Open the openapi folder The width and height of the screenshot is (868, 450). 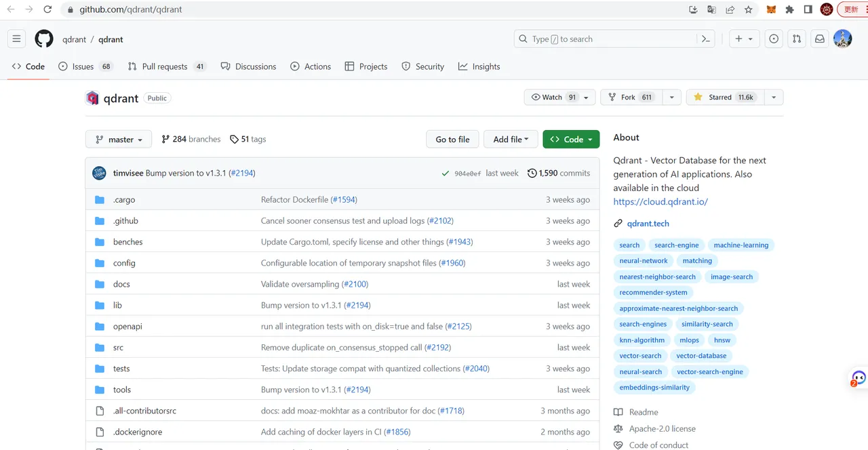(127, 327)
